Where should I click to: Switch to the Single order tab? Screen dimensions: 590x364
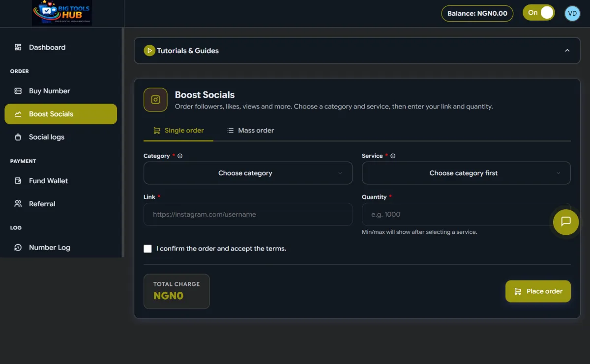click(x=178, y=131)
